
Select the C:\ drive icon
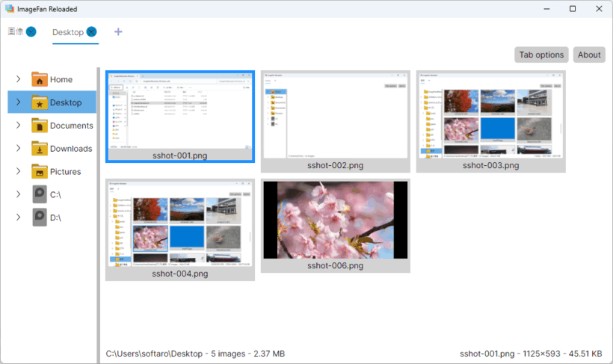[x=40, y=194]
